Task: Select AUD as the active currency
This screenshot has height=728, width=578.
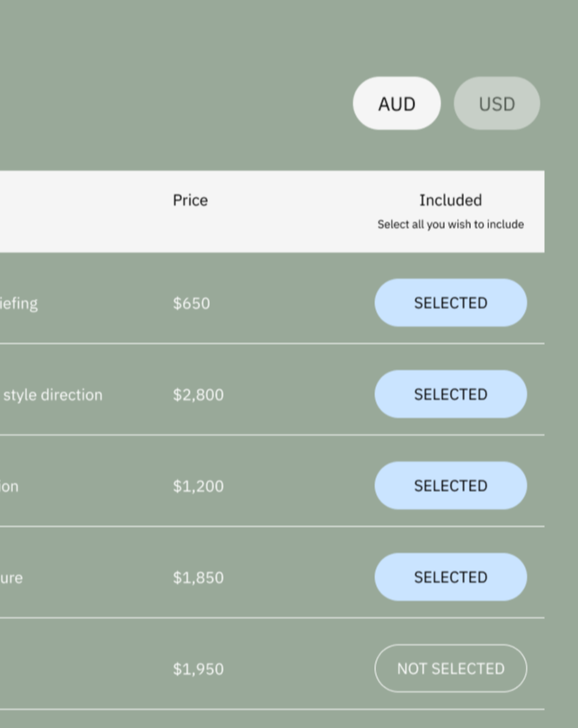Action: [x=396, y=104]
